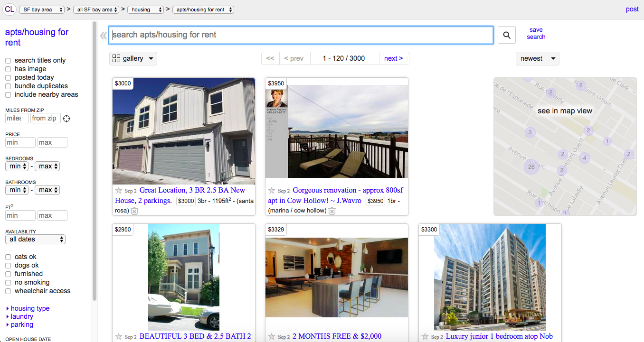644x342 pixels.
Task: Open the 'all dates' availability dropdown
Action: point(35,239)
